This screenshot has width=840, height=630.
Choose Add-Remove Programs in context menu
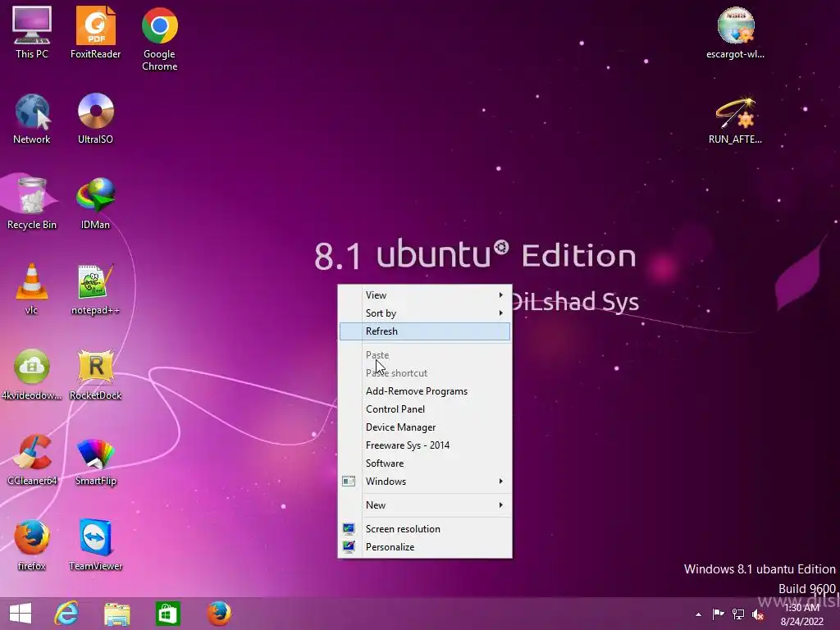[425, 391]
